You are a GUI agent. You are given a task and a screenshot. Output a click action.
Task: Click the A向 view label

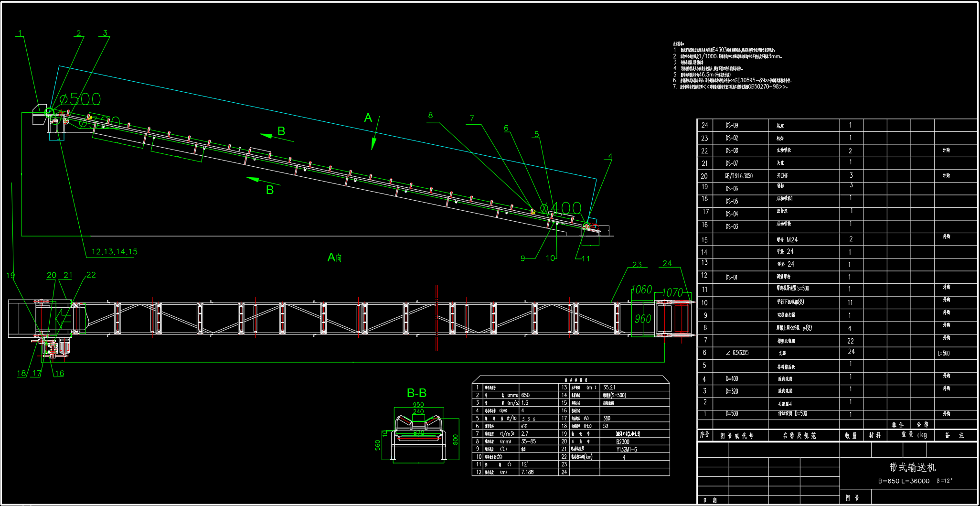[334, 258]
